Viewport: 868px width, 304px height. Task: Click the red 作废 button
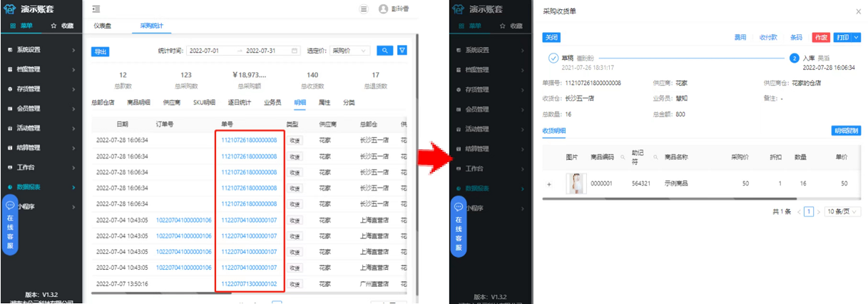tap(821, 37)
